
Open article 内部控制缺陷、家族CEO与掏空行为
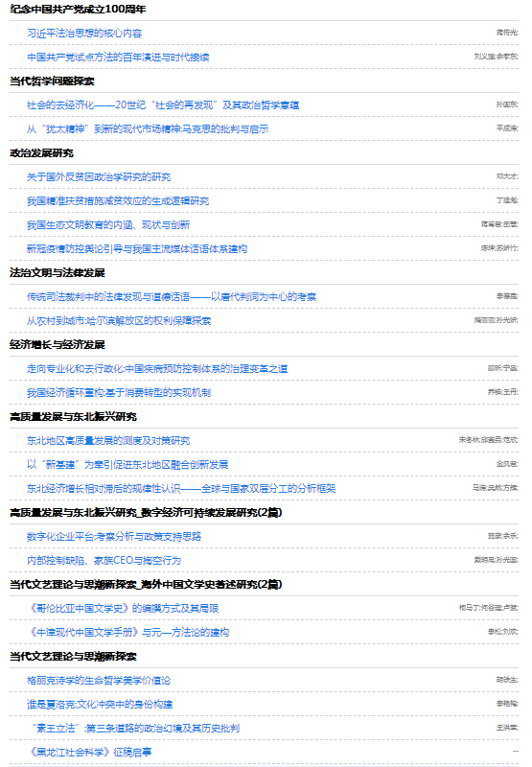click(104, 561)
